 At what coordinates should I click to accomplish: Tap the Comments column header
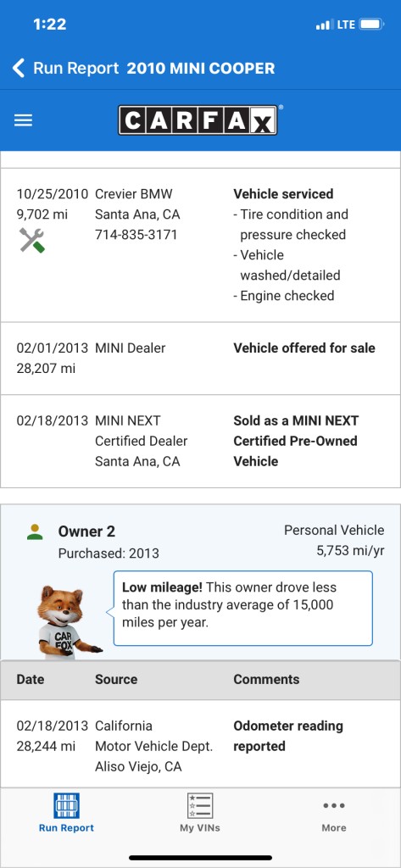coord(266,679)
